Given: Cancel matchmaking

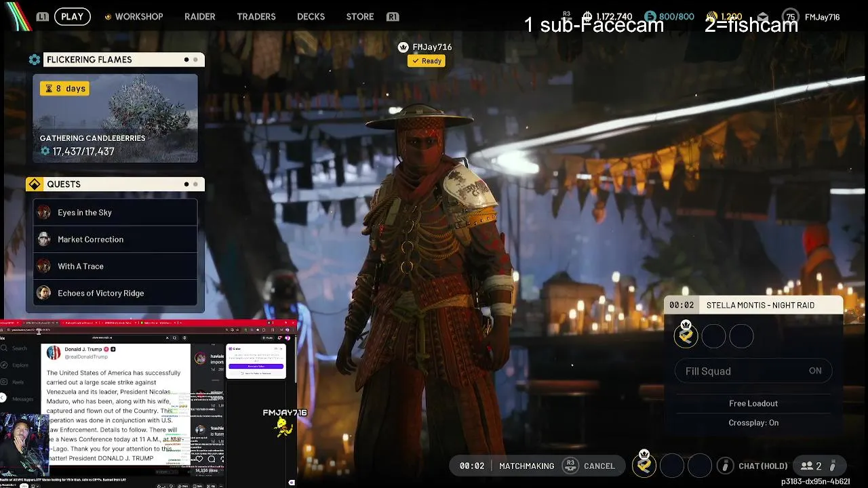Looking at the screenshot, I should click(599, 466).
